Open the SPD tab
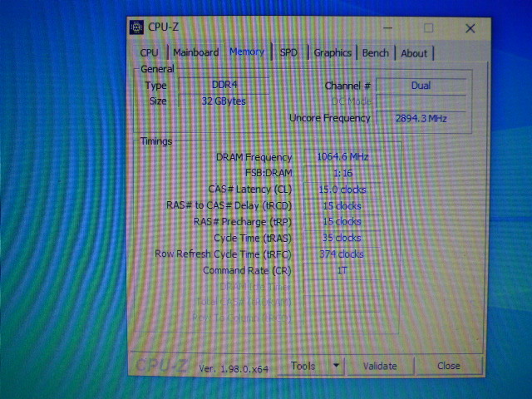 [x=288, y=52]
